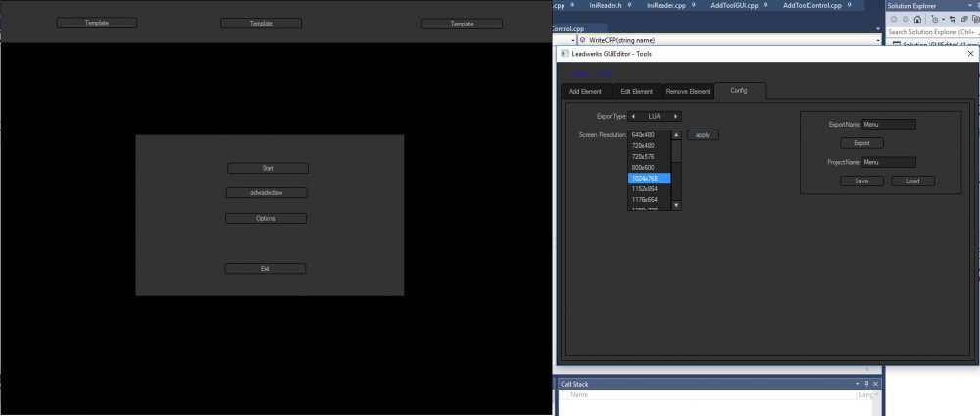Select 1024x768 screen resolution
The image size is (980, 416).
point(649,178)
